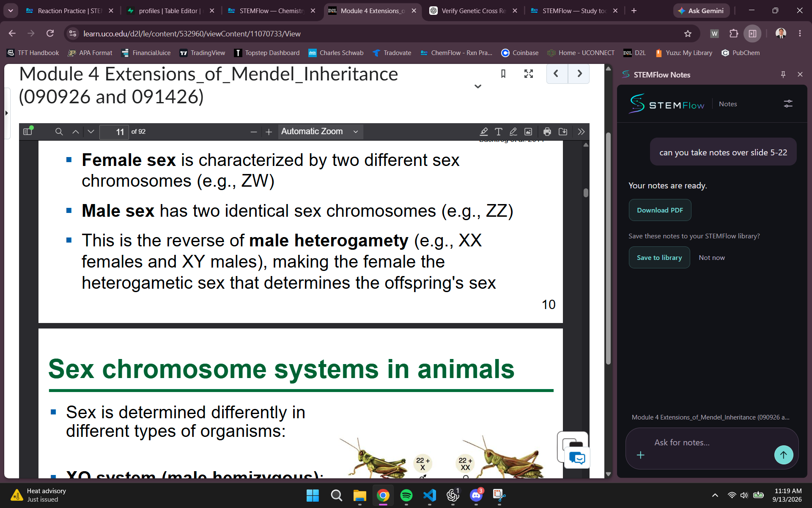Toggle the PDF viewer sidebar
The width and height of the screenshot is (812, 508).
[x=28, y=132]
